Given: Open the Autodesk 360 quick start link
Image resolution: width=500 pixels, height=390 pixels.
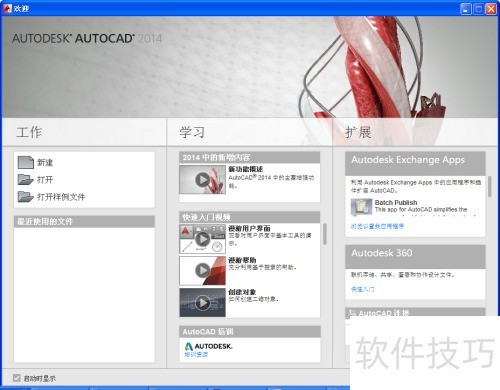Looking at the screenshot, I should (x=363, y=289).
